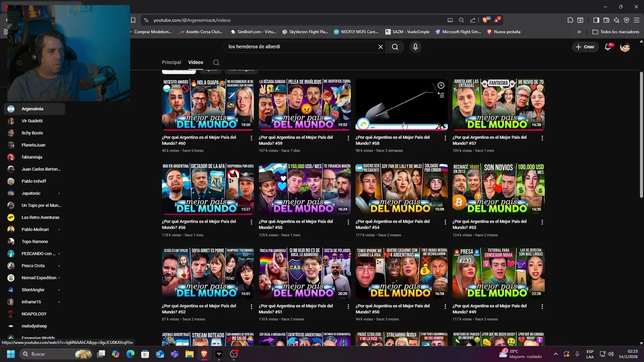The height and width of the screenshot is (362, 644).
Task: Open options menu for video #53
Action: pos(542,222)
